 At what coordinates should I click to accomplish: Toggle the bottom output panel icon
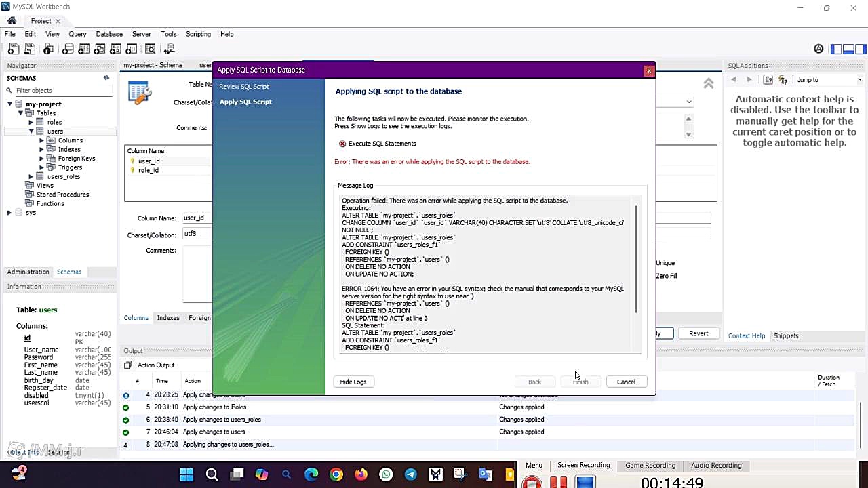(x=848, y=49)
